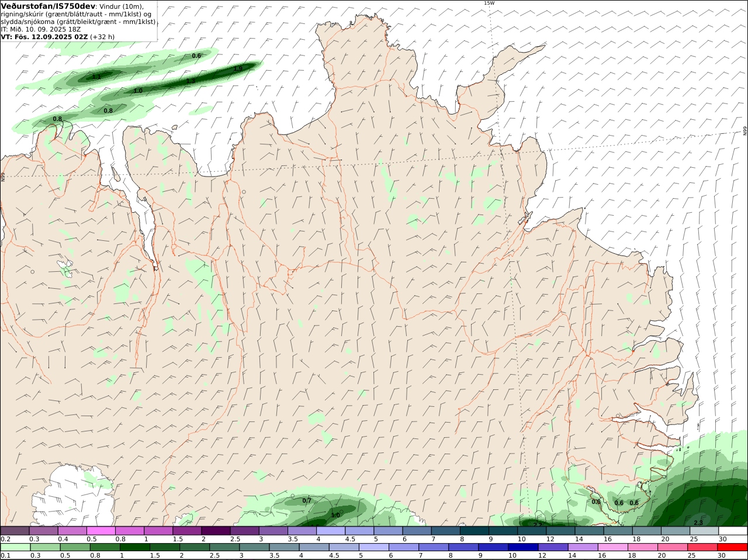Click the '1.1' precipitation value on the map
This screenshot has height=560, width=748.
pyautogui.click(x=97, y=77)
